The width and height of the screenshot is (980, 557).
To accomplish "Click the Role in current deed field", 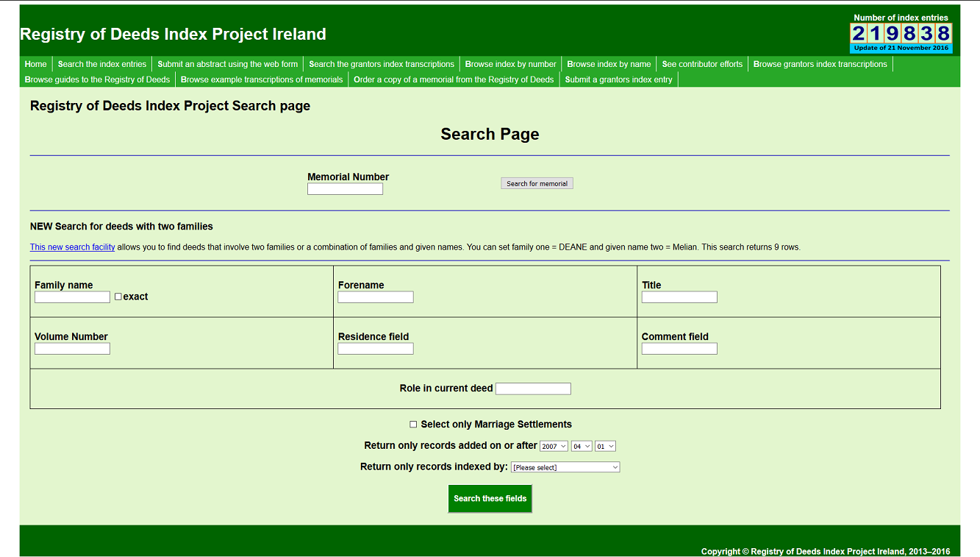I will (x=532, y=389).
